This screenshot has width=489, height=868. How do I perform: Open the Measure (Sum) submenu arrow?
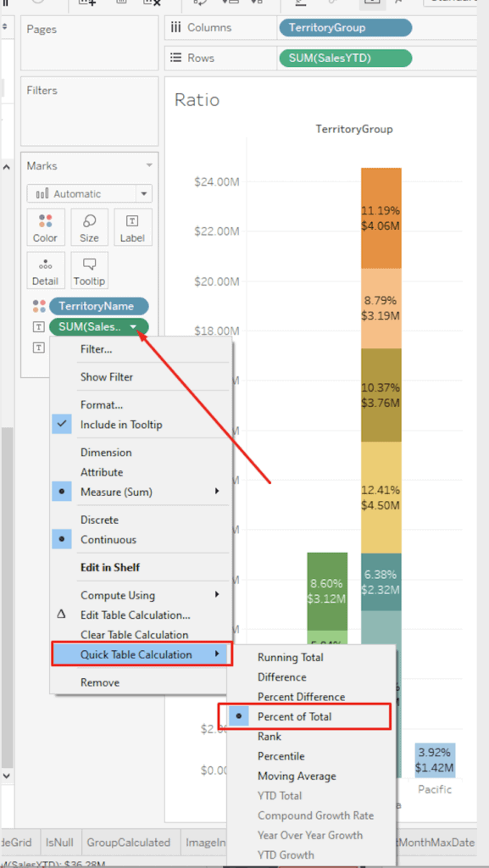(216, 492)
